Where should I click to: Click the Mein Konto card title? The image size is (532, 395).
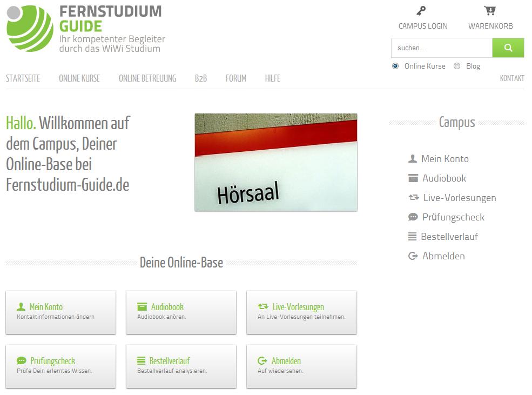[46, 307]
